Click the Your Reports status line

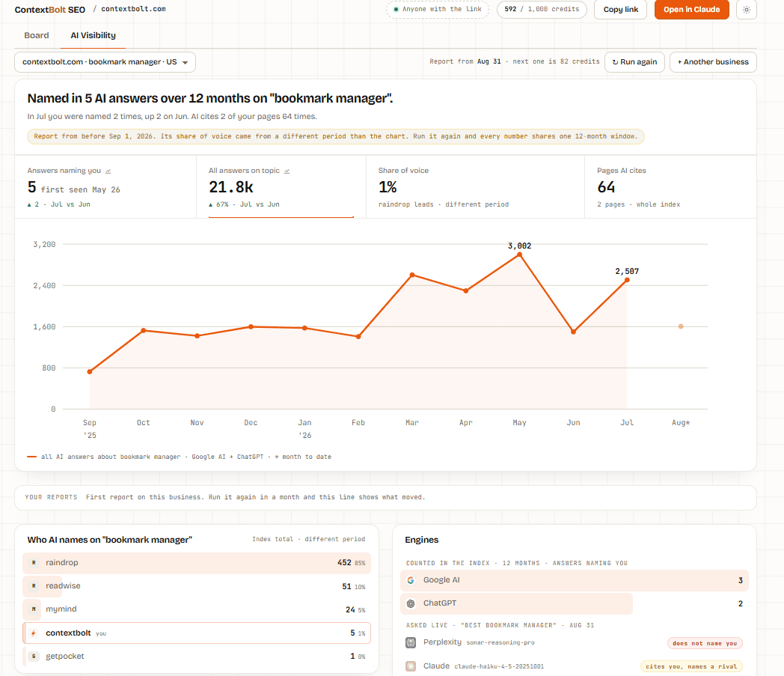385,497
